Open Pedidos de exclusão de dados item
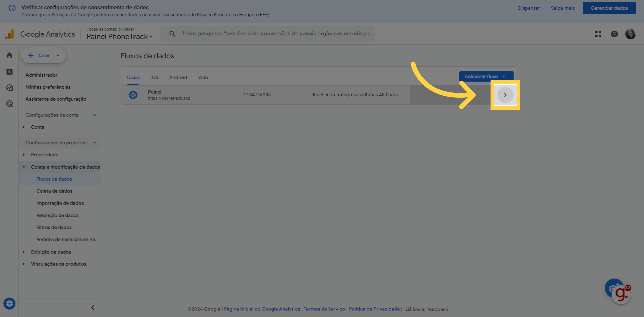The height and width of the screenshot is (317, 644). pos(67,240)
